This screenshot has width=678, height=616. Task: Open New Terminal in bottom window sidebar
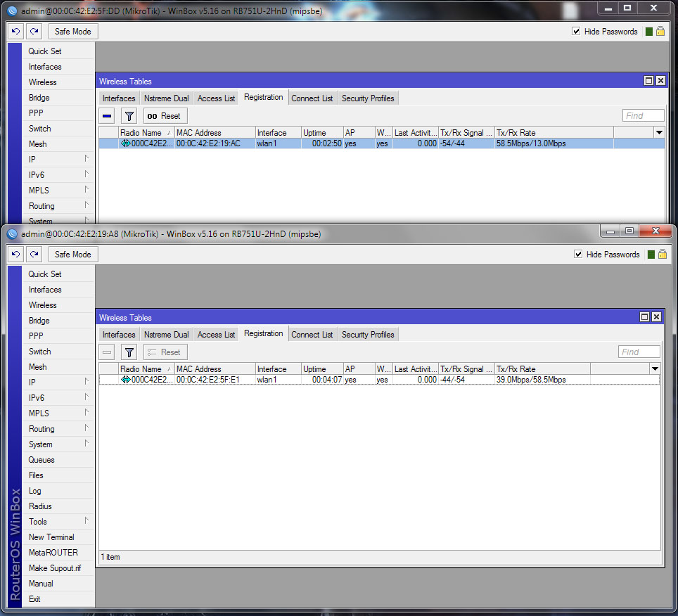click(x=51, y=537)
